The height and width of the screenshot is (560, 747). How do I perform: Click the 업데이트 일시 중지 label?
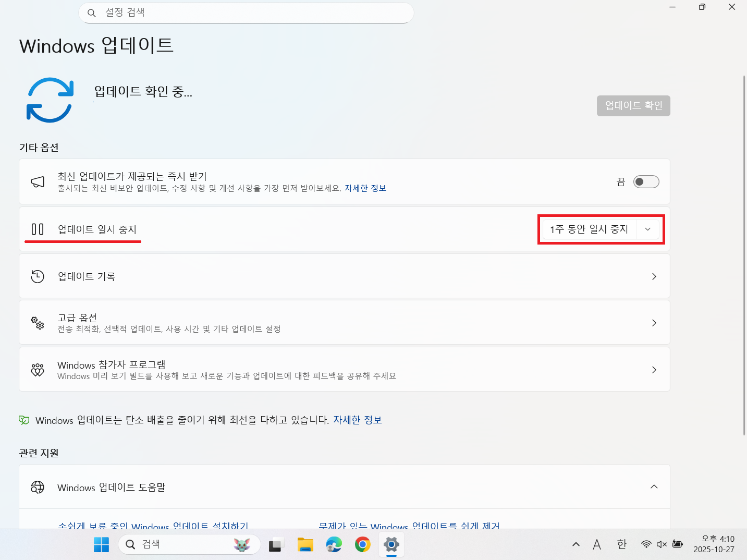click(x=97, y=229)
